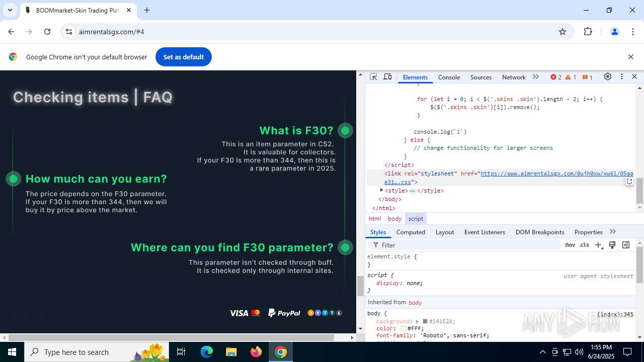Open Firefox from the taskbar

pyautogui.click(x=256, y=352)
